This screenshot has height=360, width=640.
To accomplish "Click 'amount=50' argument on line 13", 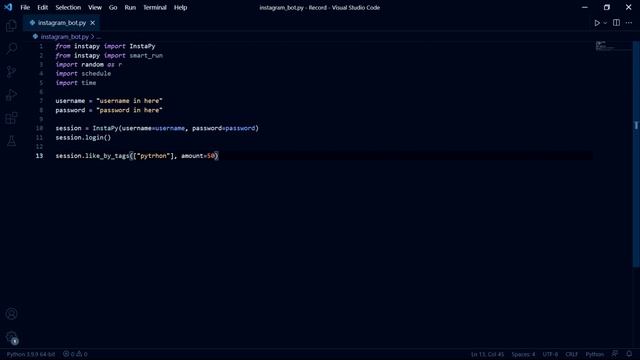I will click(198, 156).
